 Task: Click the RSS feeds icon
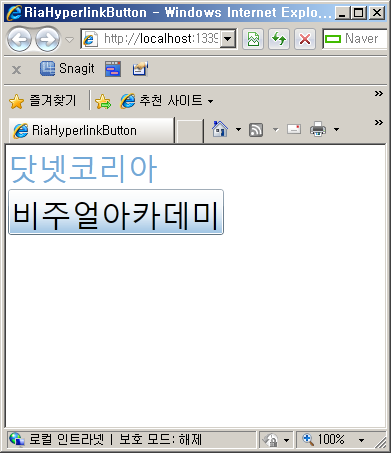click(256, 130)
